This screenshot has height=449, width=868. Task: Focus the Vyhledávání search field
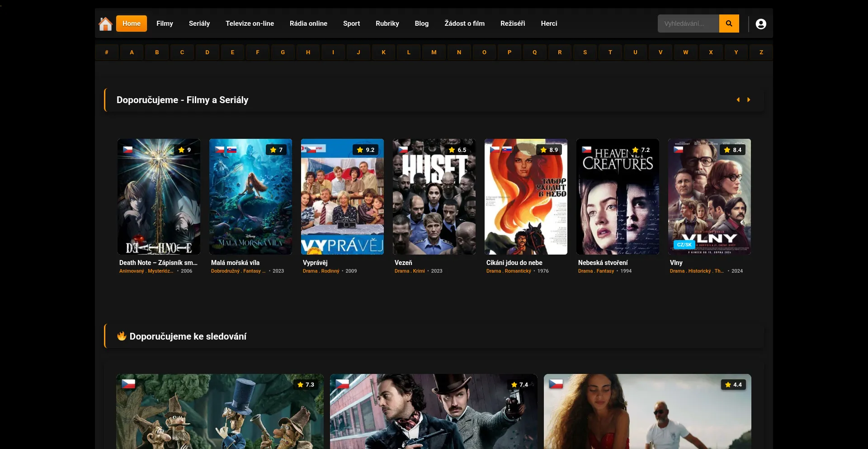coord(689,24)
